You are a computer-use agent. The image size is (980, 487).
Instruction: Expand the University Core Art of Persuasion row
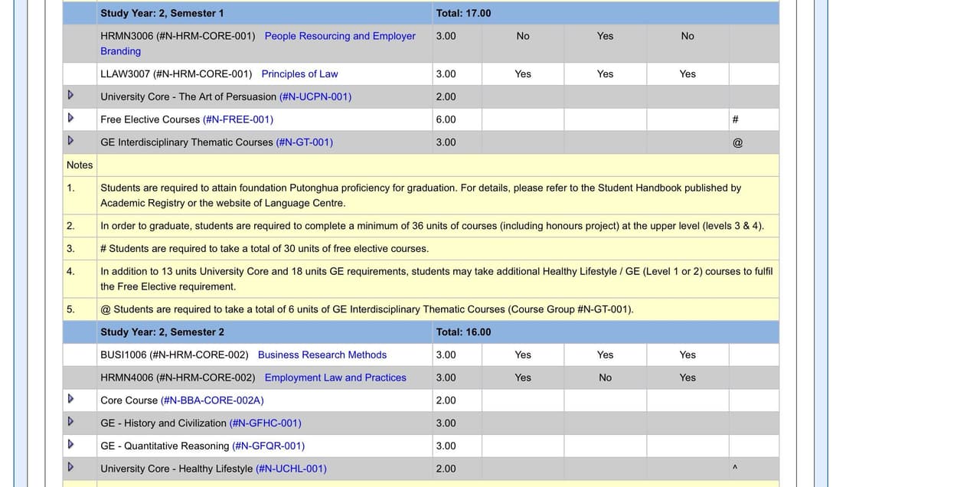pyautogui.click(x=70, y=96)
